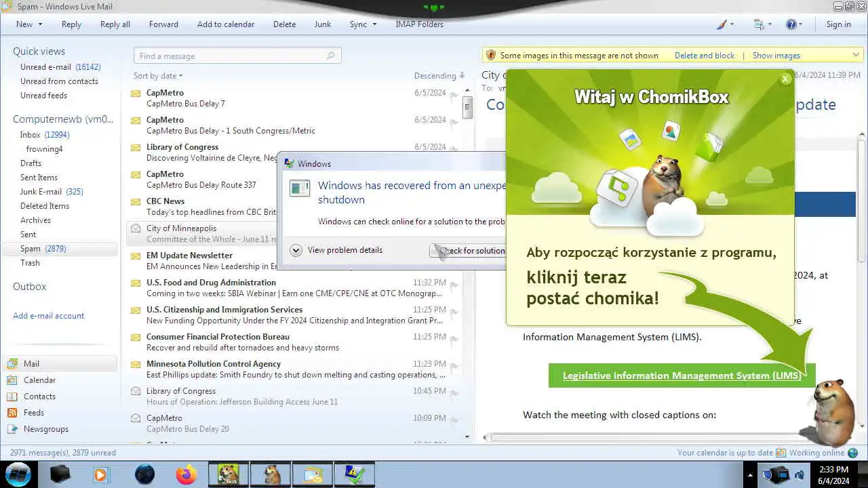868x488 pixels.
Task: Click the Working online globe icon
Action: coord(853,453)
